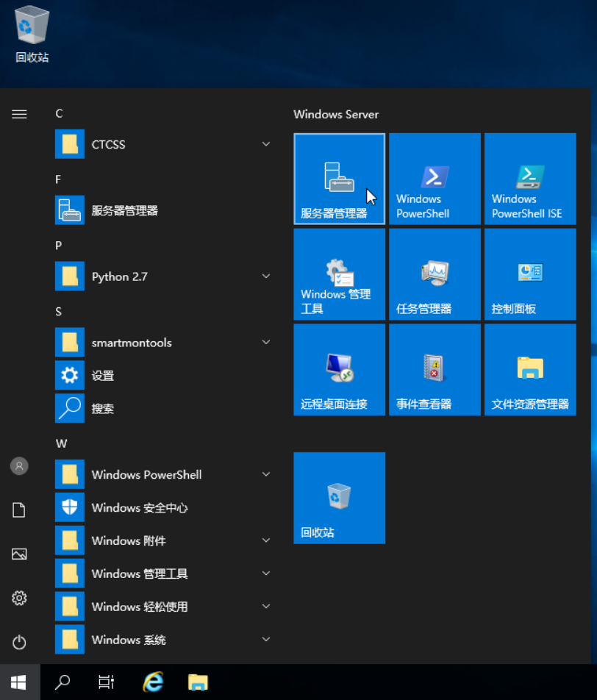Screen dimensions: 597x700
Task: Click the Windows Start button on taskbar
Action: 19,682
